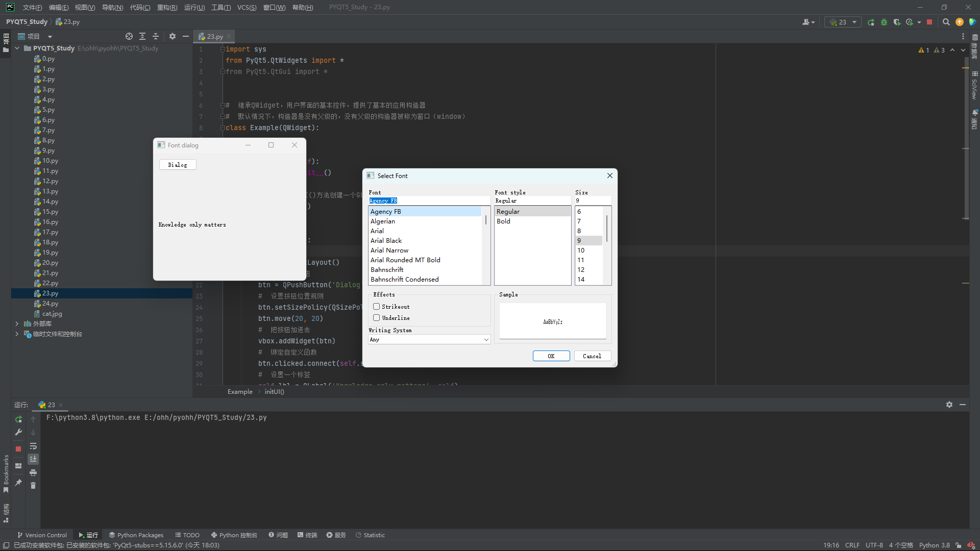The width and height of the screenshot is (980, 551).
Task: Open the 文件(F) menu
Action: 32,7
